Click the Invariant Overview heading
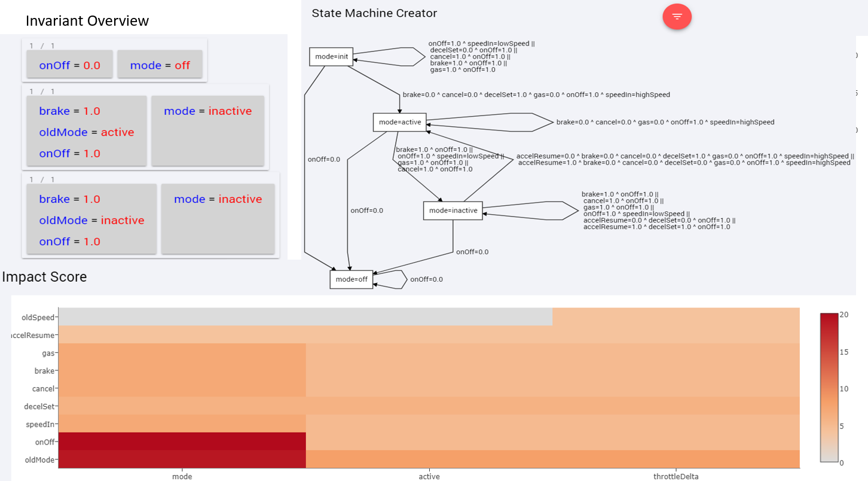868x481 pixels. point(87,20)
